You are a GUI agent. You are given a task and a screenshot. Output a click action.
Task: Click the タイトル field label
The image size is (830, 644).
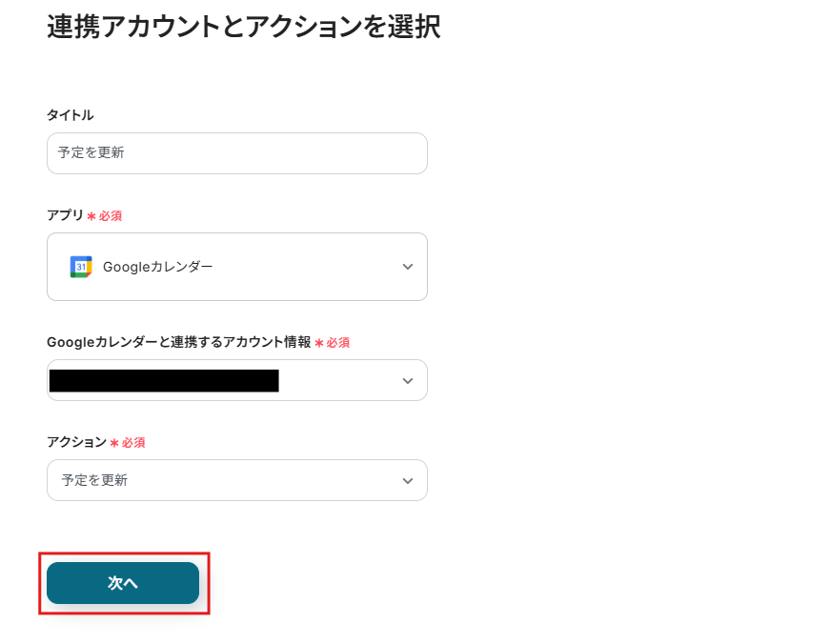click(71, 115)
